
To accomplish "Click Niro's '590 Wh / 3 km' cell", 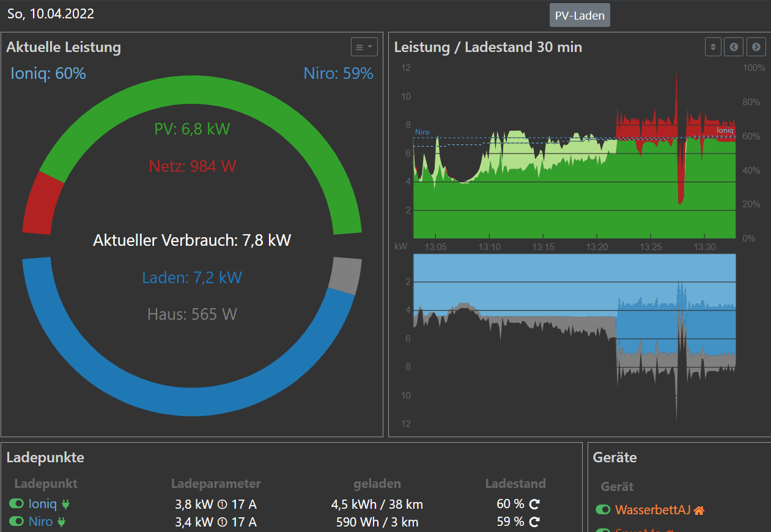I will coord(377,522).
